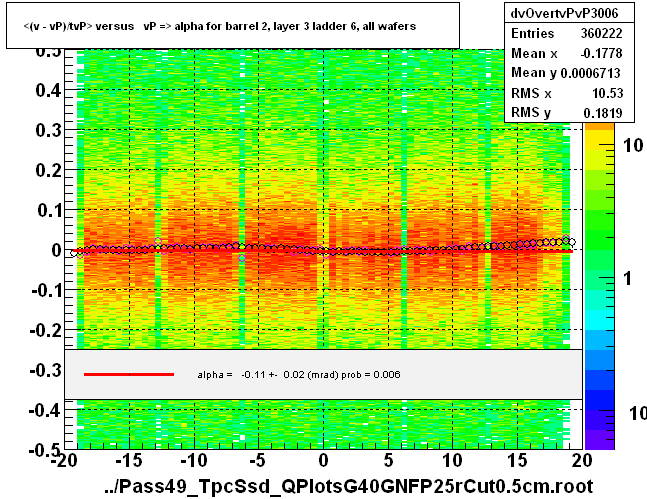This screenshot has width=647, height=499.
Task: Click the Mean x -0.1778 row
Action: tap(567, 53)
